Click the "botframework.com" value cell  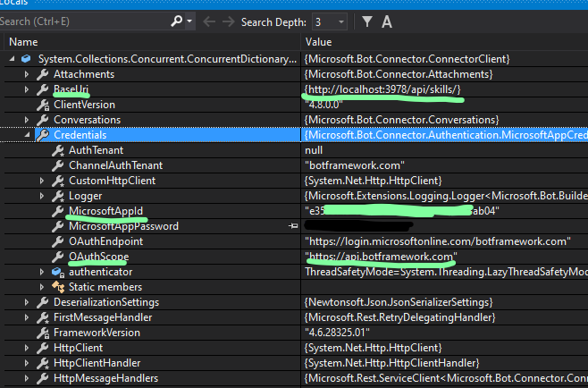click(355, 165)
